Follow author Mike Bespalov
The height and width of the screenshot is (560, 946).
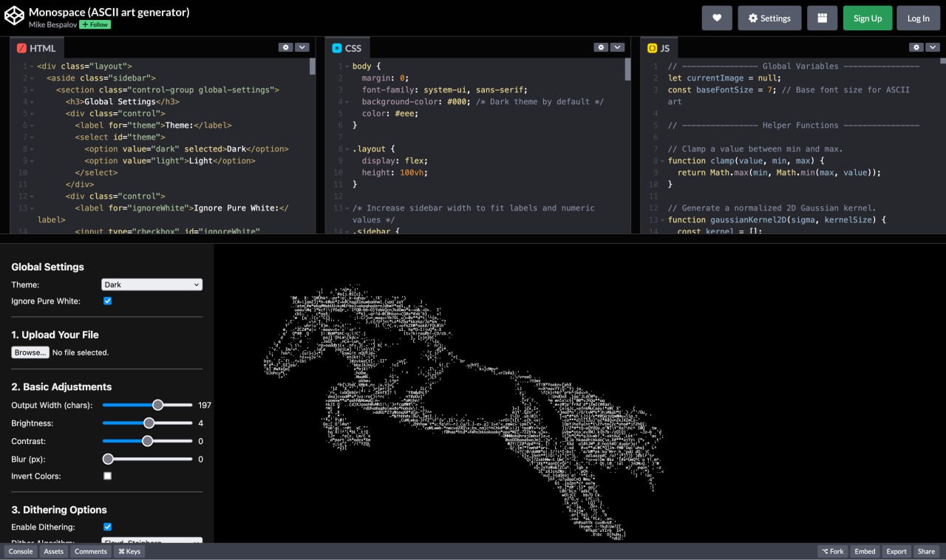coord(95,24)
